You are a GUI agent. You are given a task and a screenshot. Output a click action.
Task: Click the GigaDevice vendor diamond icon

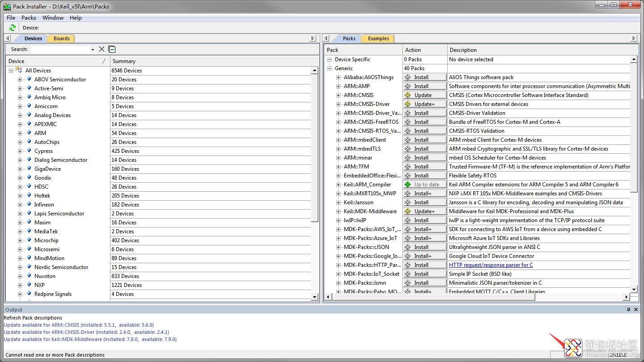[x=29, y=168]
